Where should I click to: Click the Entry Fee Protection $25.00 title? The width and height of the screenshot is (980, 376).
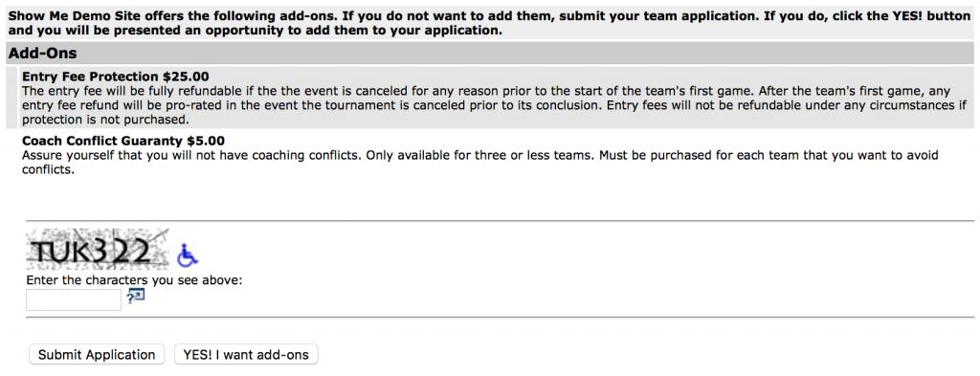116,77
